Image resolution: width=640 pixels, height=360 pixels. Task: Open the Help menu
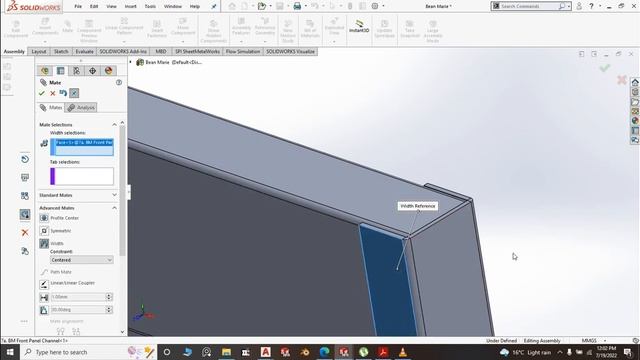point(195,6)
